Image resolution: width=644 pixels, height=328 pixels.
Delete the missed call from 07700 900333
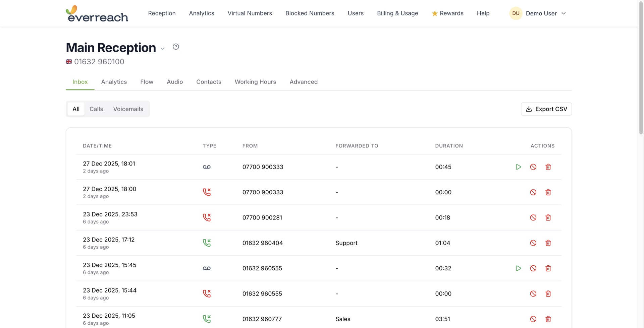[548, 192]
